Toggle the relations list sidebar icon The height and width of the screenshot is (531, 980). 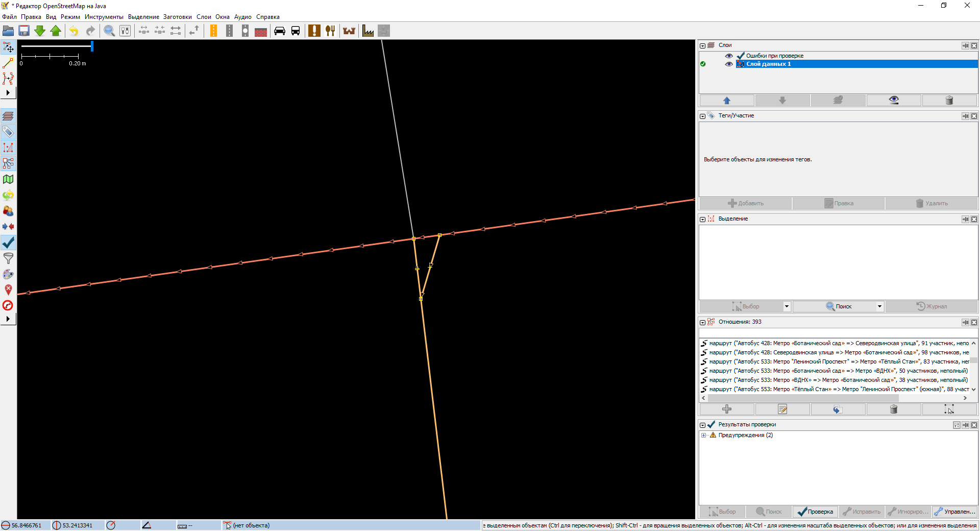[x=8, y=163]
